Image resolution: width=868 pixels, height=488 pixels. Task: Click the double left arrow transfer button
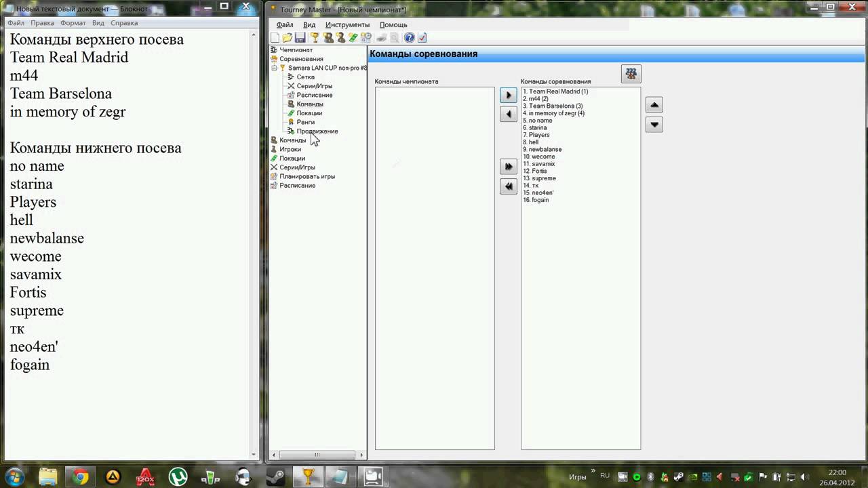click(x=508, y=186)
